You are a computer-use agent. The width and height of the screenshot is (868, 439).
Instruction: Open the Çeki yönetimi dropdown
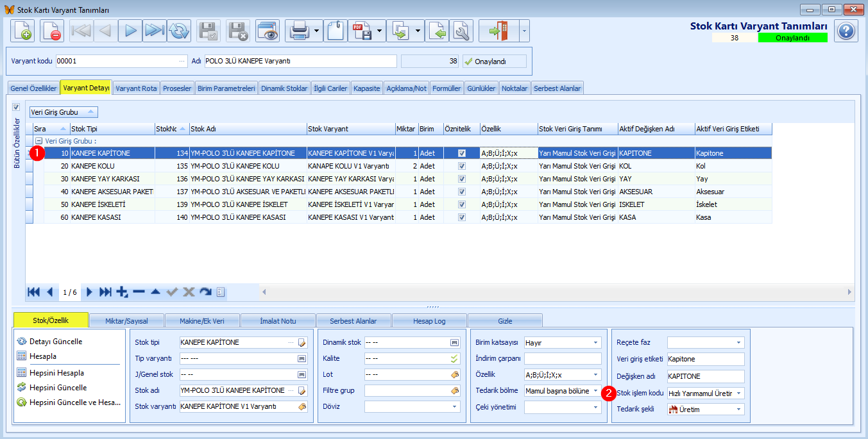click(x=595, y=406)
